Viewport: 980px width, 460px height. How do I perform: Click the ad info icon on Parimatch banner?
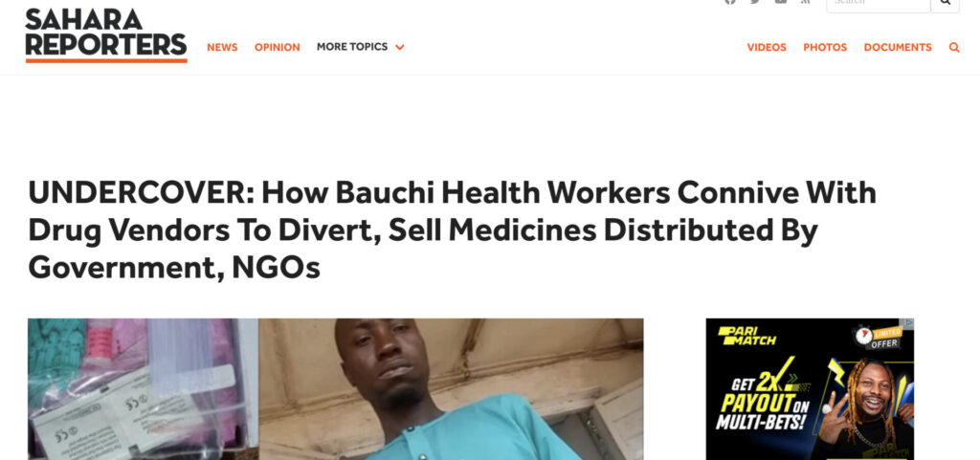coord(909,322)
